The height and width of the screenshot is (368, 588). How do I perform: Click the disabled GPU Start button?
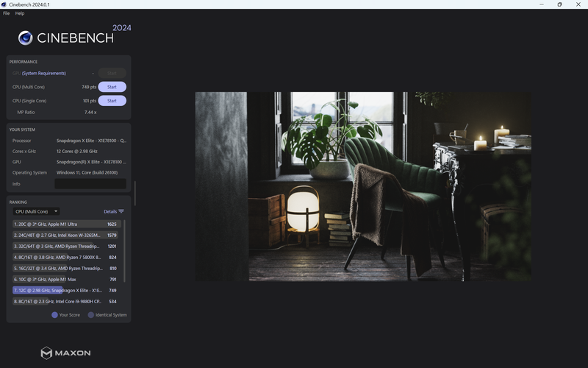[112, 73]
